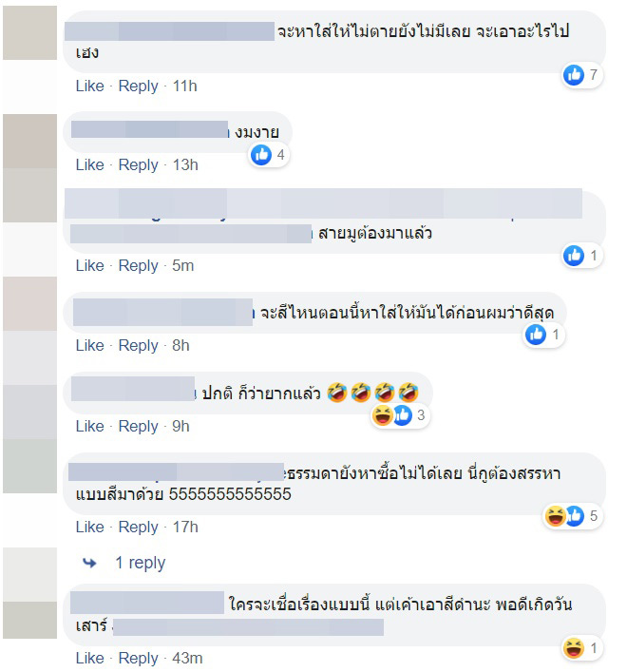
Task: Like the comment posted 13h ago
Action: 90,164
